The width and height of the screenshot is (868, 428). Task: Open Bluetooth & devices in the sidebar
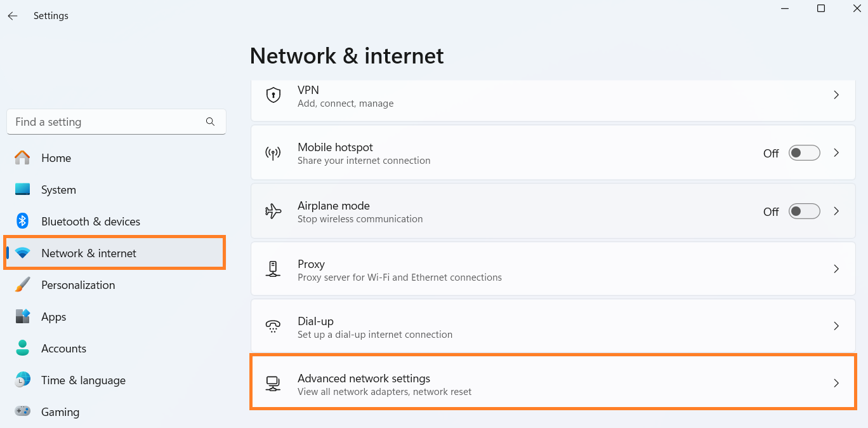coord(90,222)
